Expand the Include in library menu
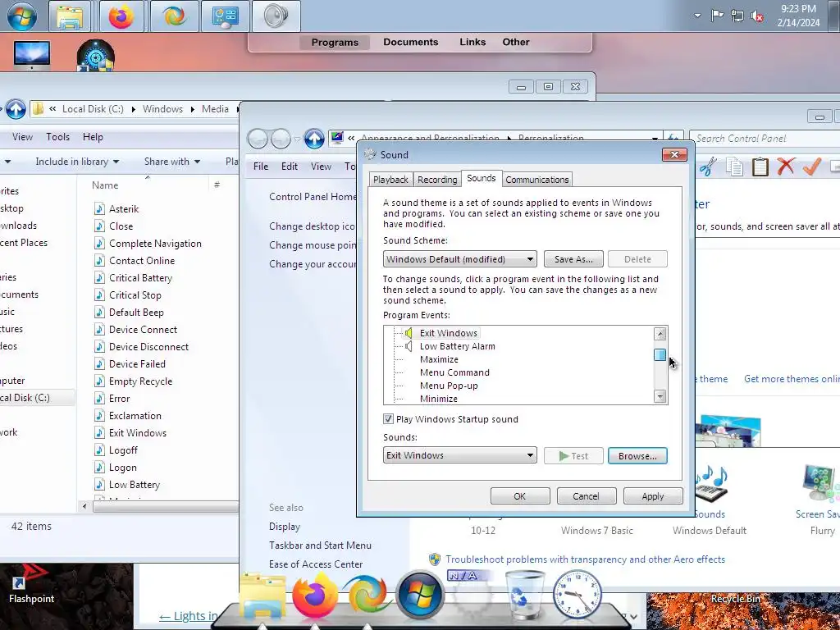This screenshot has width=840, height=630. coord(77,162)
